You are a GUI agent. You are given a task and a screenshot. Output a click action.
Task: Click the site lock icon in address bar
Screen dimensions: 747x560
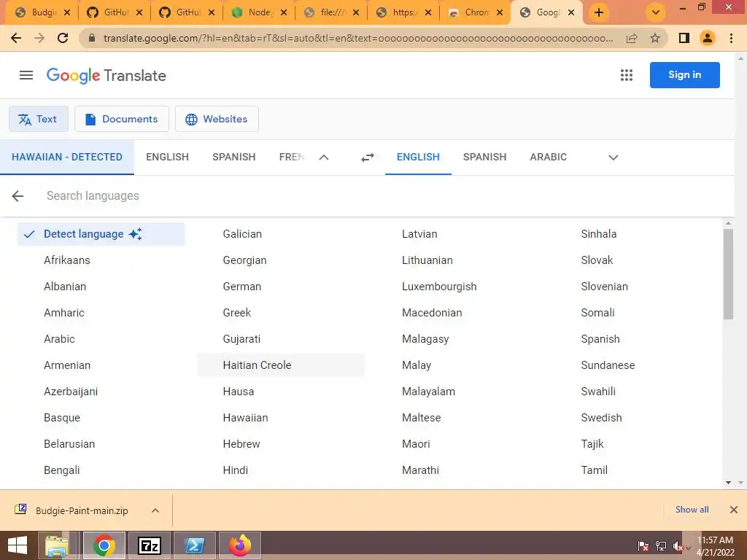tap(92, 38)
